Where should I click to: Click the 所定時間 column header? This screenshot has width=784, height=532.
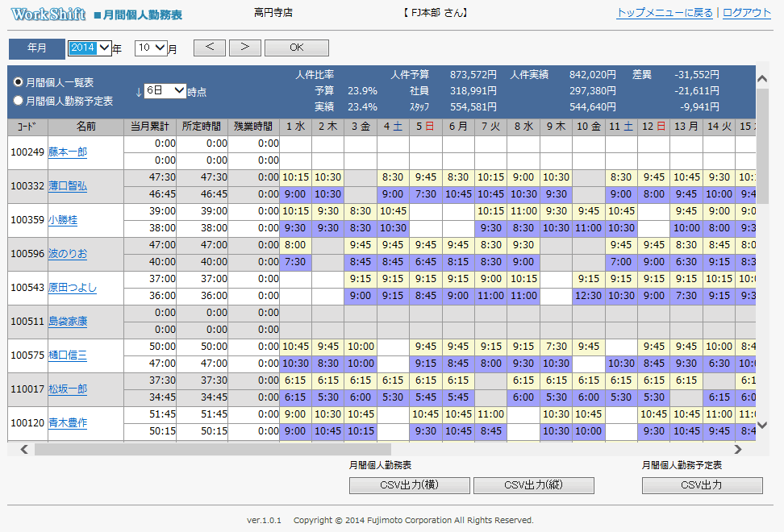[202, 127]
